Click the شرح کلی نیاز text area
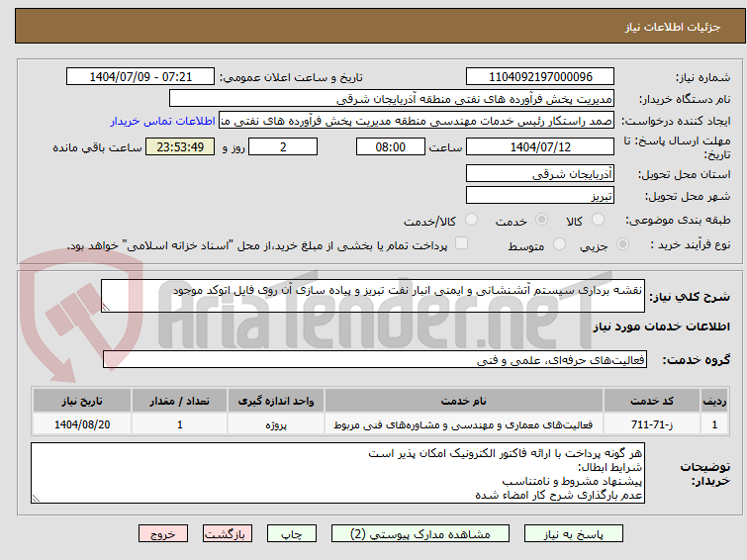The image size is (747, 560). [373, 296]
